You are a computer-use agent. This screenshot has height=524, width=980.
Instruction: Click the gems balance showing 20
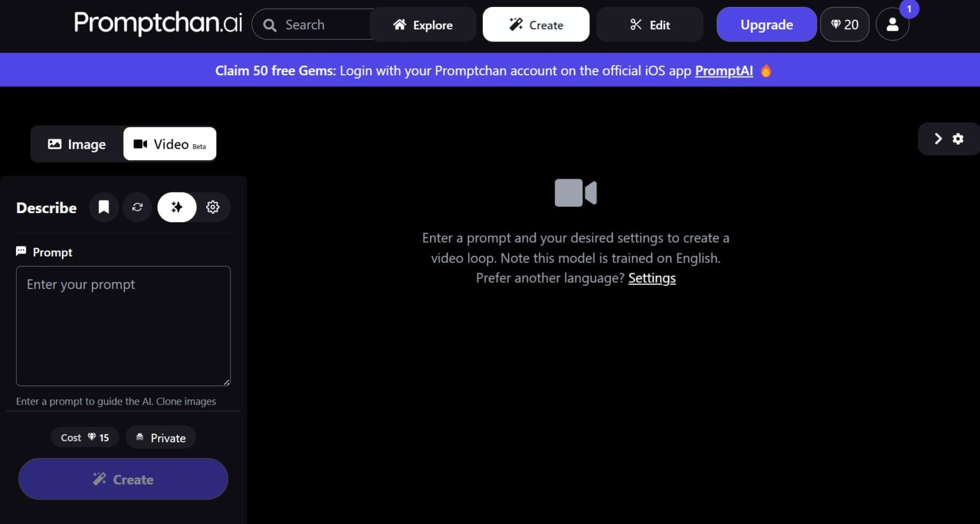(844, 25)
